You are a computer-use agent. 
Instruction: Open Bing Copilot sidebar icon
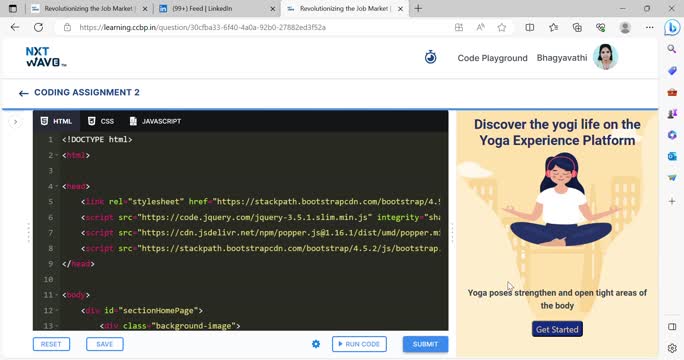(x=672, y=27)
